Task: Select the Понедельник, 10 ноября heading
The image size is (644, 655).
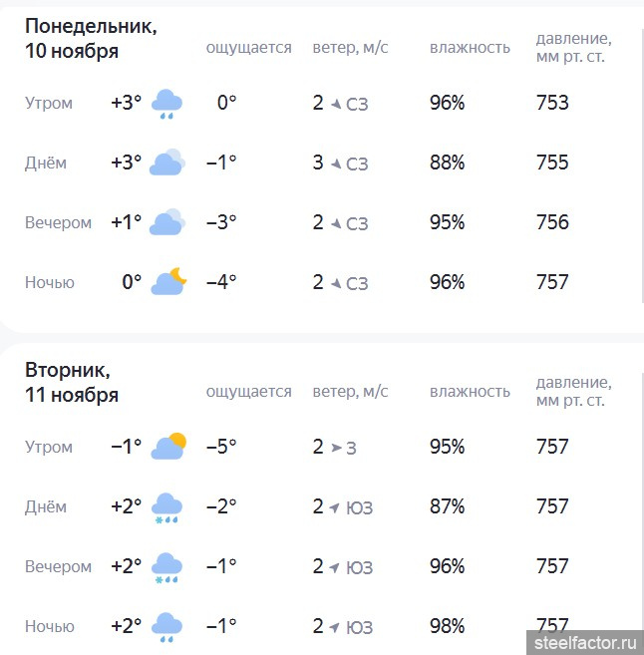Action: point(90,39)
